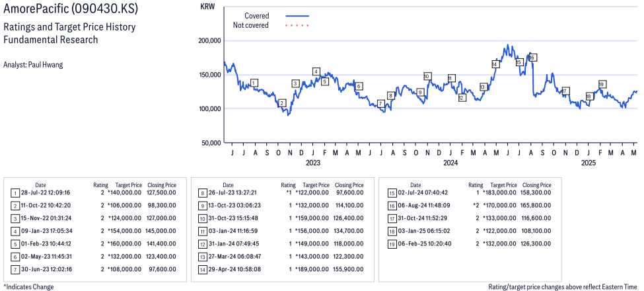Select chart marker 4 on the price graph

click(x=316, y=71)
